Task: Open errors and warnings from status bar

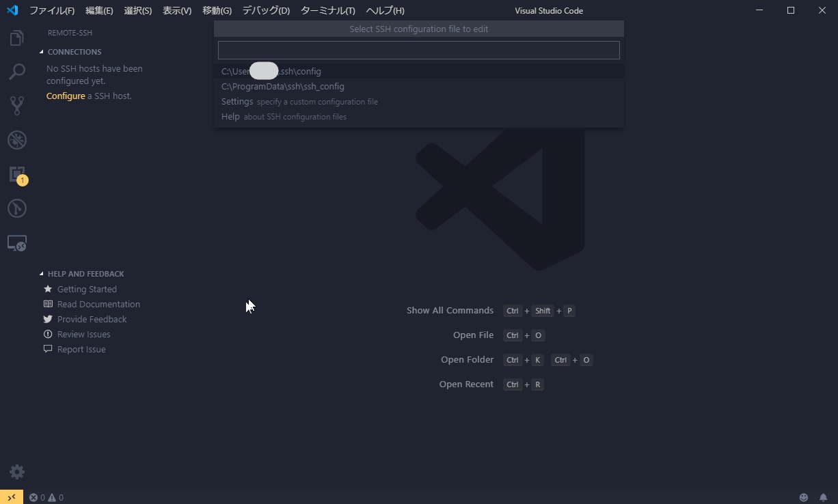Action: click(45, 497)
